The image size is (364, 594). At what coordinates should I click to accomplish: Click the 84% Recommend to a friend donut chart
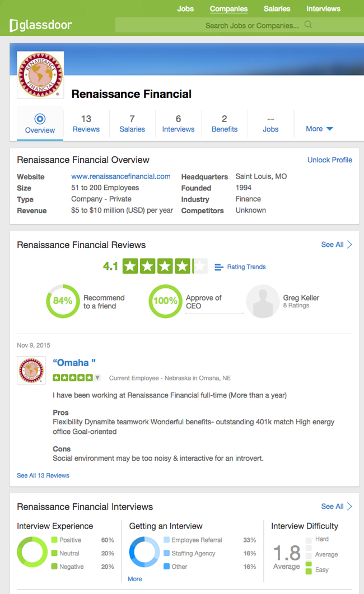pyautogui.click(x=63, y=301)
